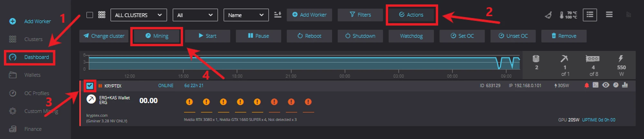
Task: Open KRYPTEX worker statistics chart icon
Action: (x=625, y=85)
